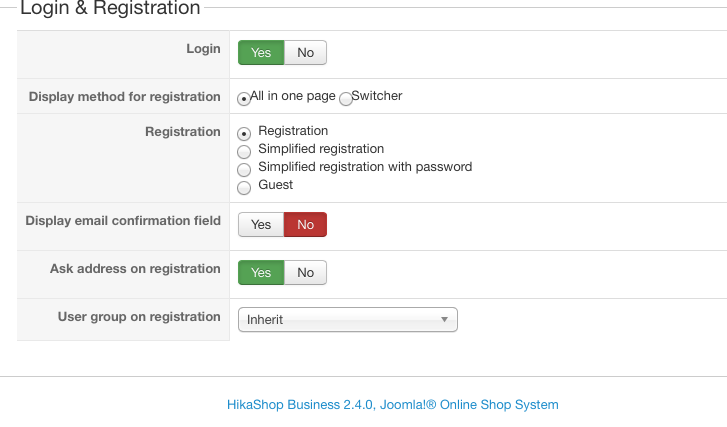Choose Simplified registration radio option

click(x=244, y=151)
